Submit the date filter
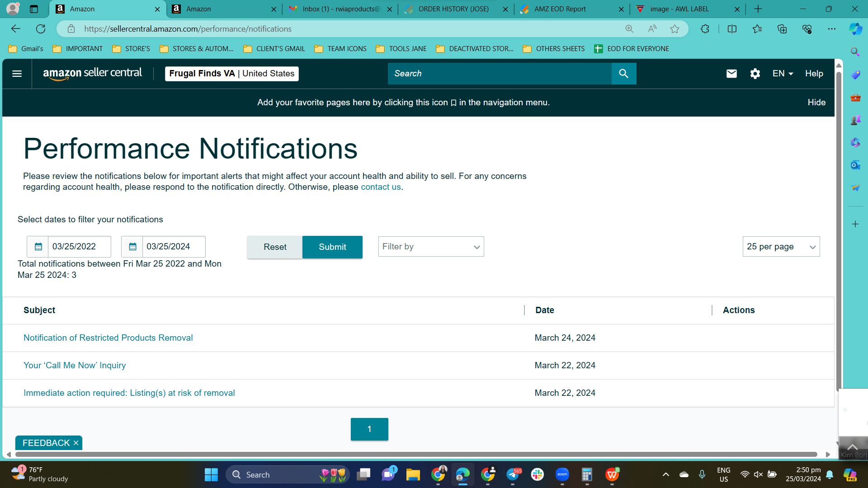Viewport: 868px width, 488px height. coord(332,247)
